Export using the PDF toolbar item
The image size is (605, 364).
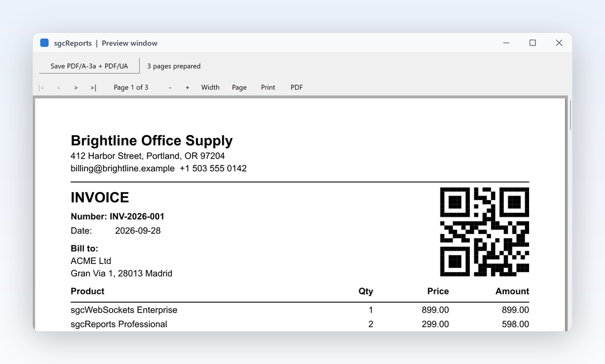pyautogui.click(x=296, y=87)
